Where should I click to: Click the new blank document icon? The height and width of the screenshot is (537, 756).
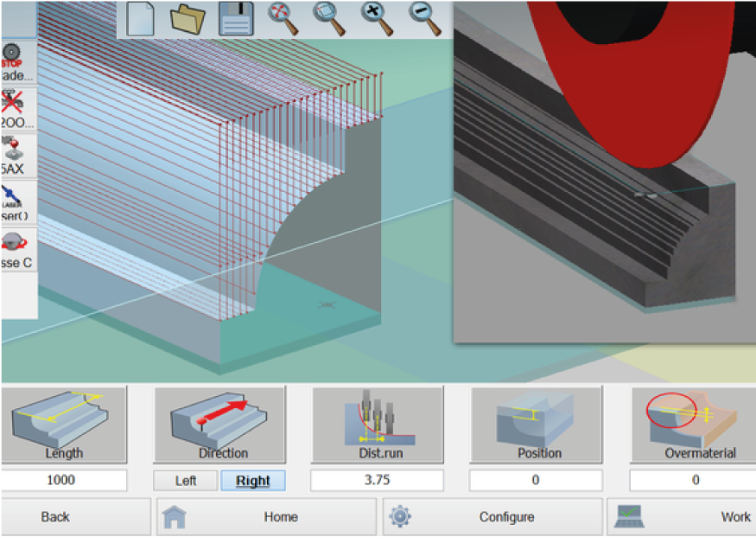point(140,19)
